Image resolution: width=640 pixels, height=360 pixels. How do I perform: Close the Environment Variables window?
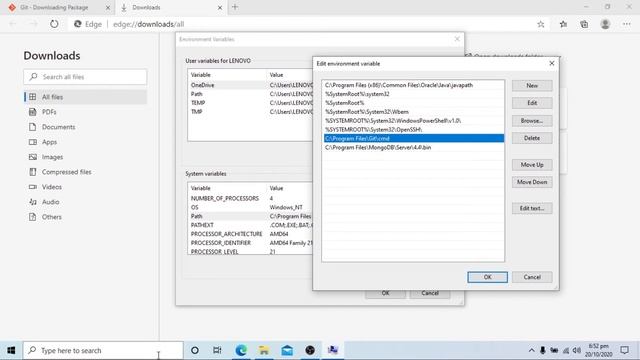click(457, 39)
